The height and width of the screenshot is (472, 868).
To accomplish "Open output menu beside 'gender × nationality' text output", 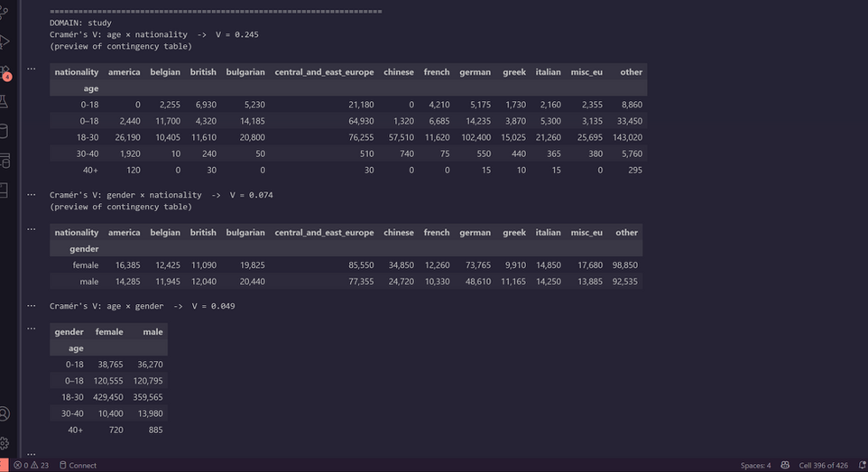I will [31, 194].
